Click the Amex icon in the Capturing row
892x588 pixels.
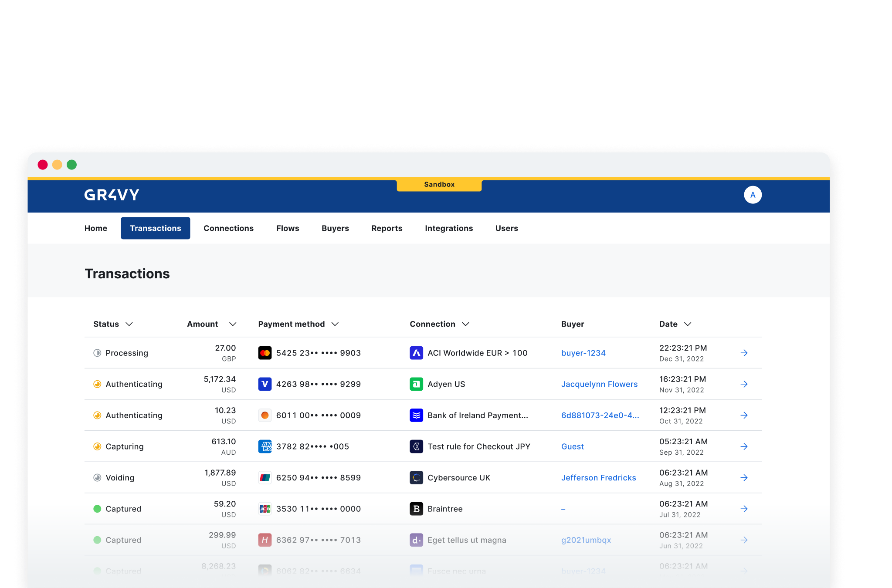click(x=265, y=446)
